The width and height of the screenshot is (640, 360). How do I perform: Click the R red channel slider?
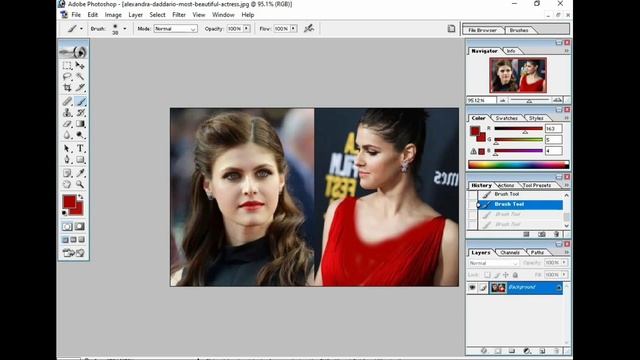(x=518, y=129)
